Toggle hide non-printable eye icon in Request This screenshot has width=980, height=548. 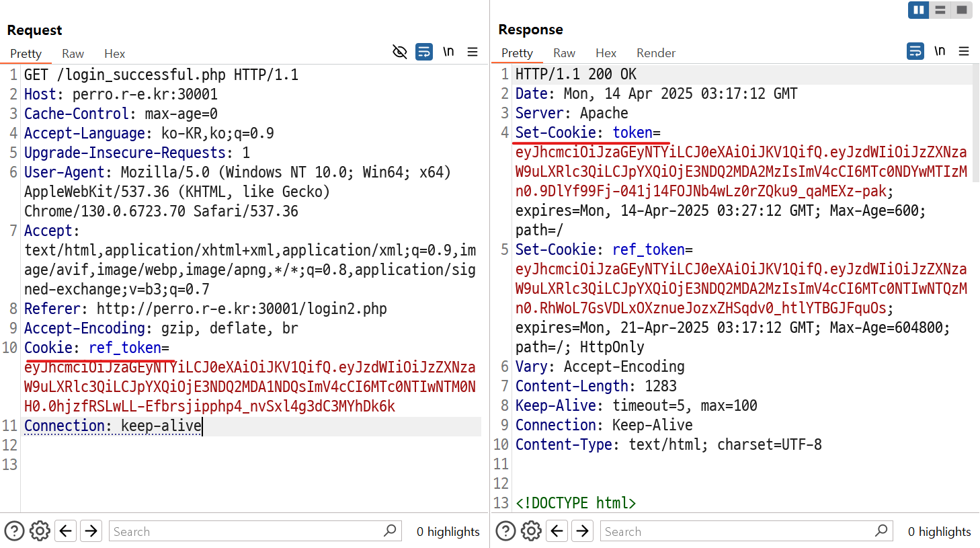400,52
